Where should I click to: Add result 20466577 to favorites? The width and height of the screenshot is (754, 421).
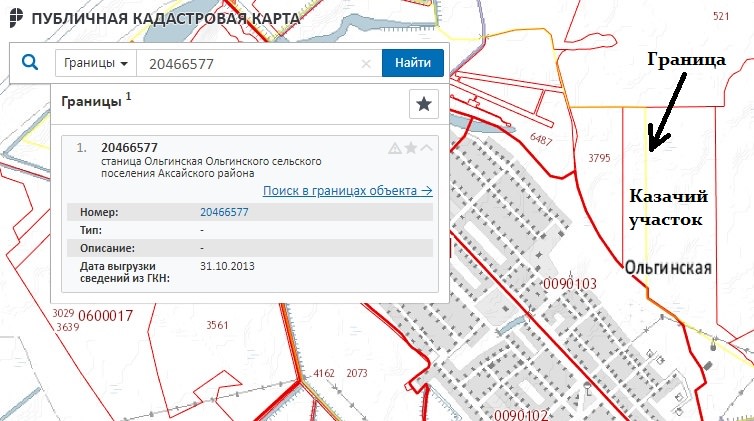[x=410, y=148]
